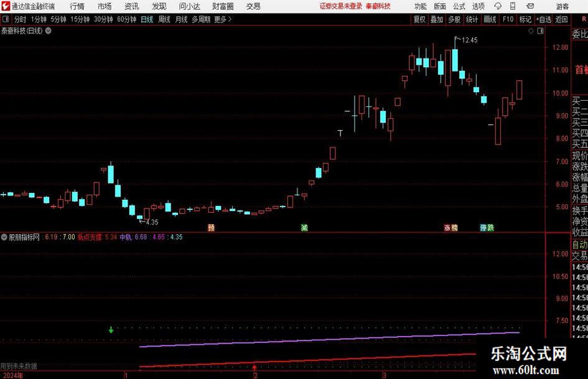Click the 通达信 red logo icon
Screen dimensions: 588x379
(x=5, y=6)
